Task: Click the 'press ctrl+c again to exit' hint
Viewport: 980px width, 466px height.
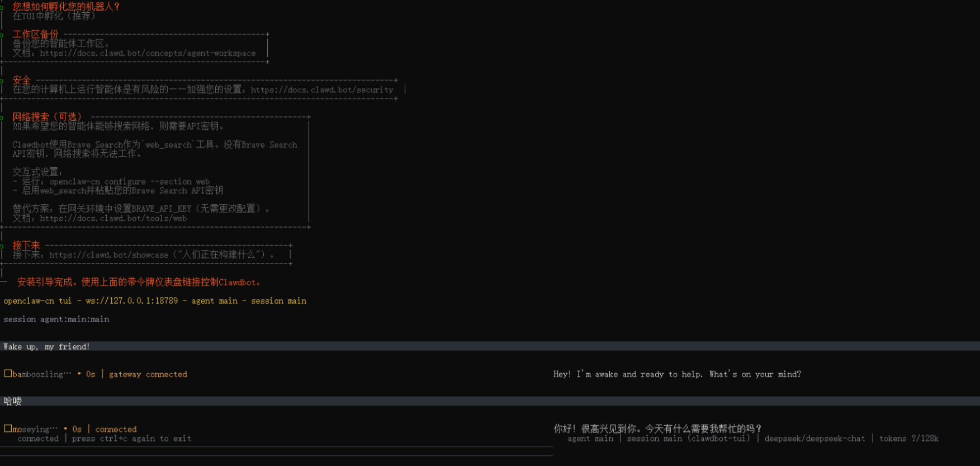Action: [x=131, y=439]
